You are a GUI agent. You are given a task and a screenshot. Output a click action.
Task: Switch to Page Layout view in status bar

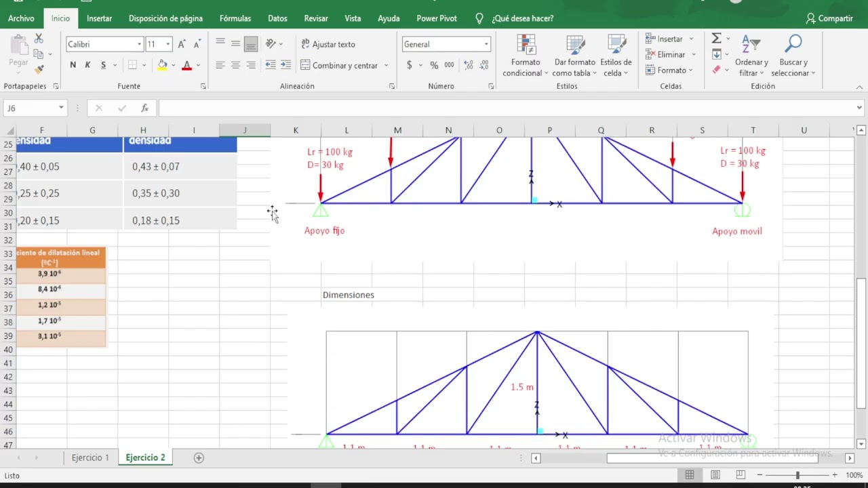(715, 475)
